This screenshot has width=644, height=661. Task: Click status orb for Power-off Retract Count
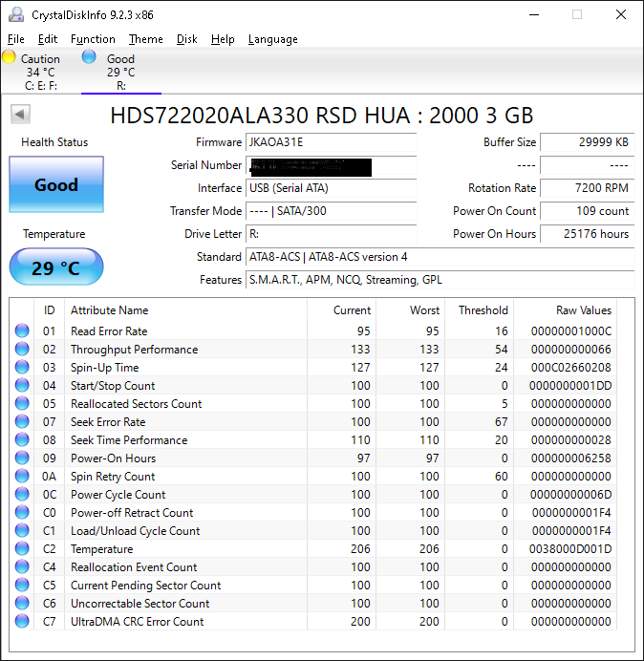click(x=22, y=512)
